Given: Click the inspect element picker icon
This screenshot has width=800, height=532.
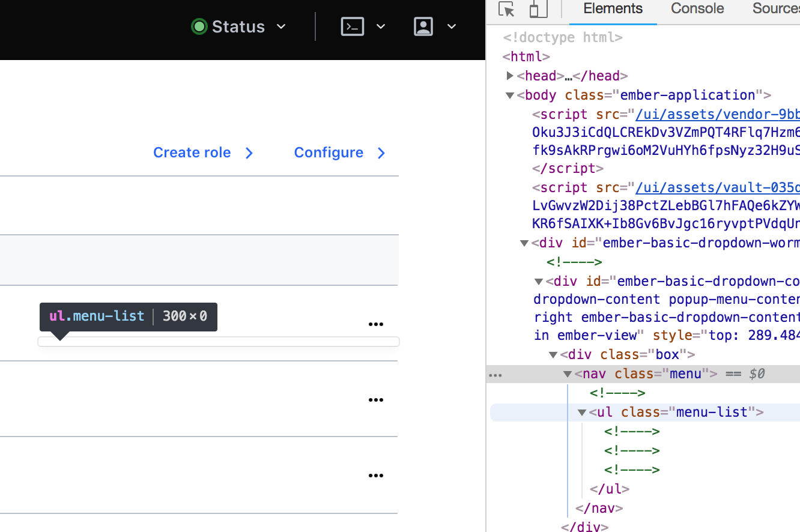Looking at the screenshot, I should 507,10.
